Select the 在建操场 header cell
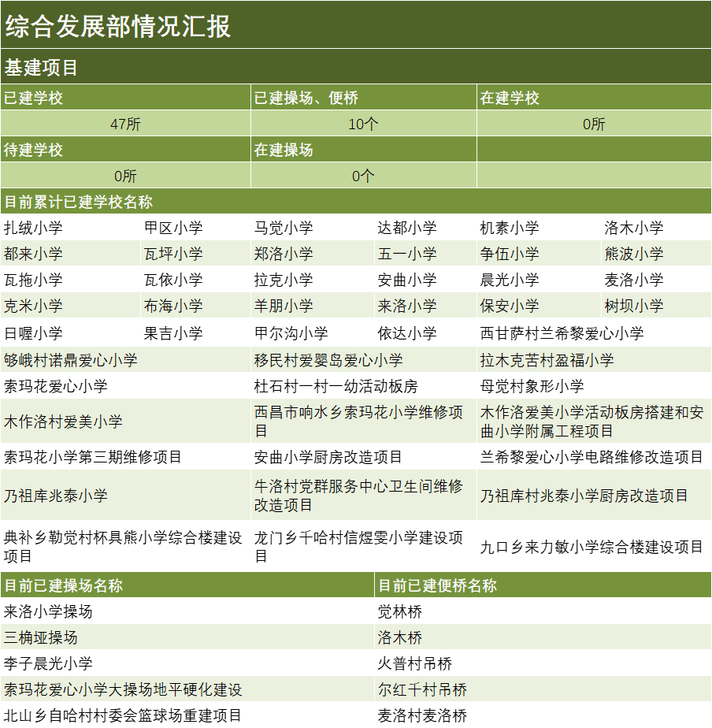The image size is (712, 728). tap(363, 149)
